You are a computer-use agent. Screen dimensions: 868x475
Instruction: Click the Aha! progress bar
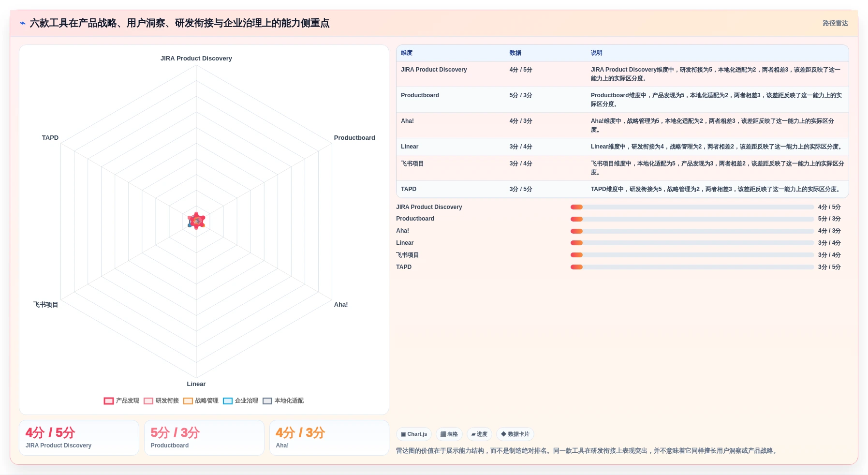(x=692, y=231)
